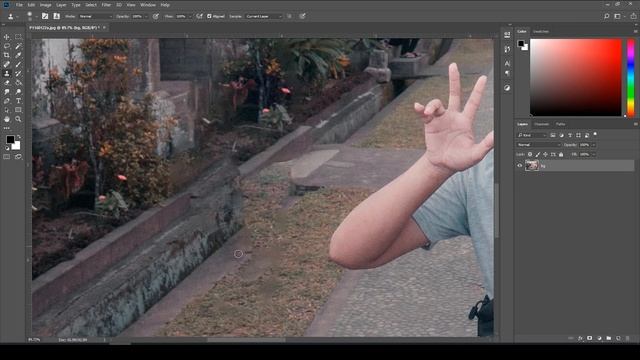Toggle pressure for size
Viewport: 640px width, 360px height.
(x=302, y=16)
